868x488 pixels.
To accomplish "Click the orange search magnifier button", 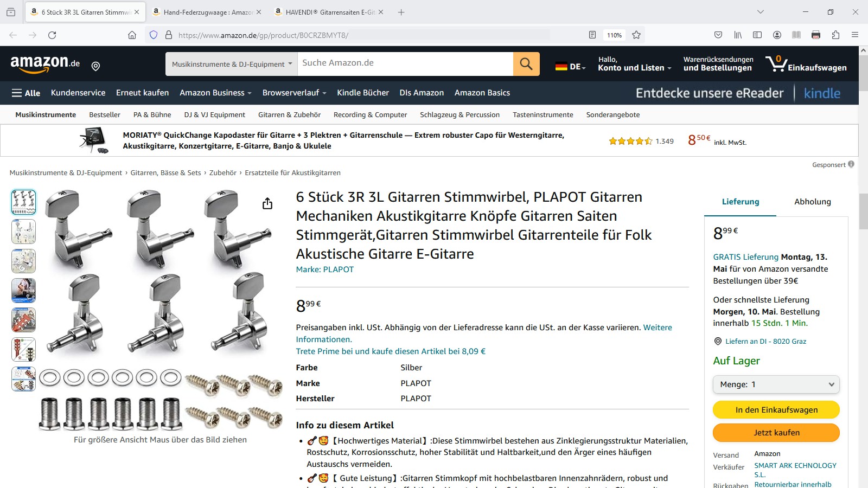I will click(x=526, y=64).
